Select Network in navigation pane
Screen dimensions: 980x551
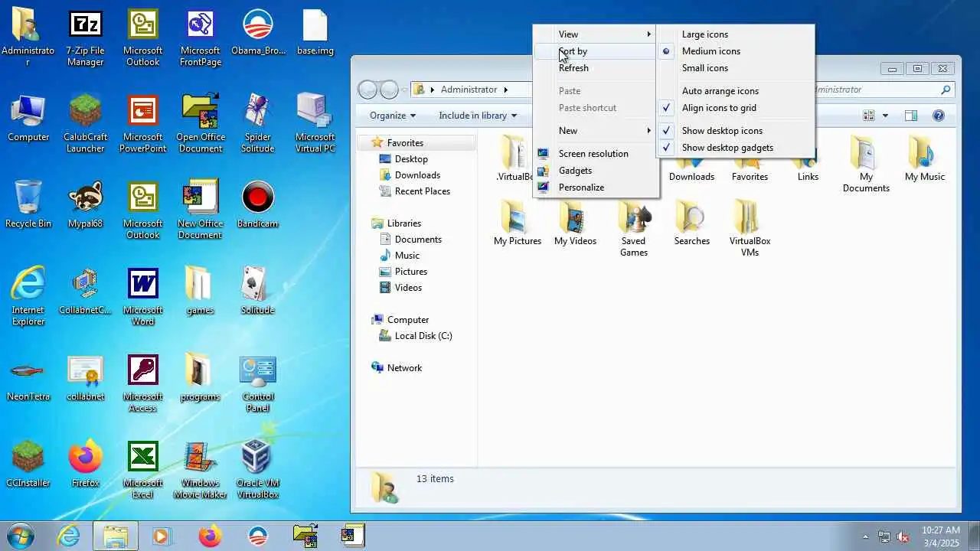coord(404,368)
